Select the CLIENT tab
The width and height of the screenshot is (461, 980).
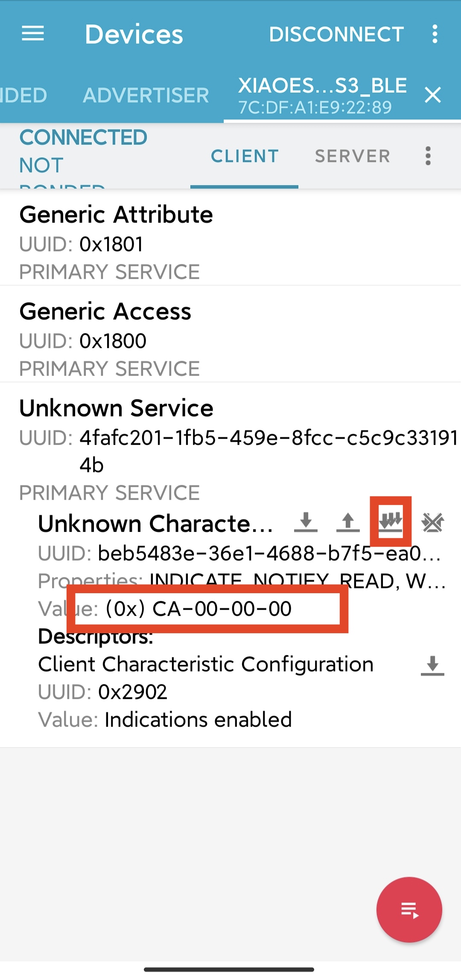245,156
